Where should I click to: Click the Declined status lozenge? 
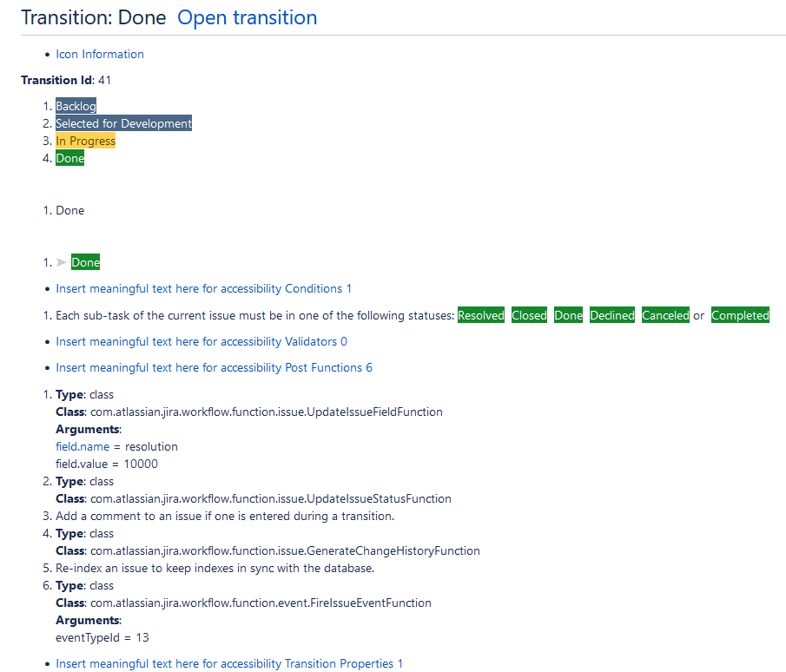[x=612, y=315]
